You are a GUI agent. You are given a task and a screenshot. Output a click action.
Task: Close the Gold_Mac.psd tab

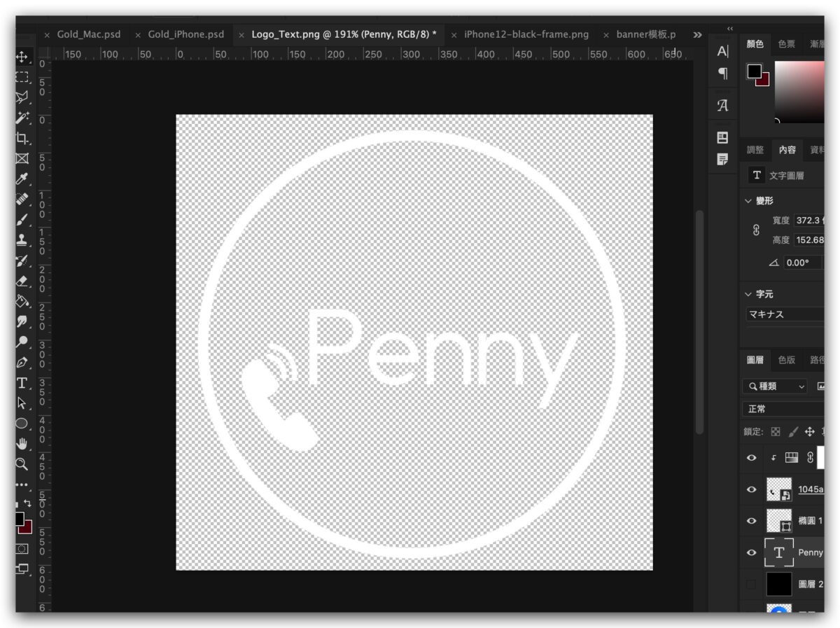[x=47, y=35]
